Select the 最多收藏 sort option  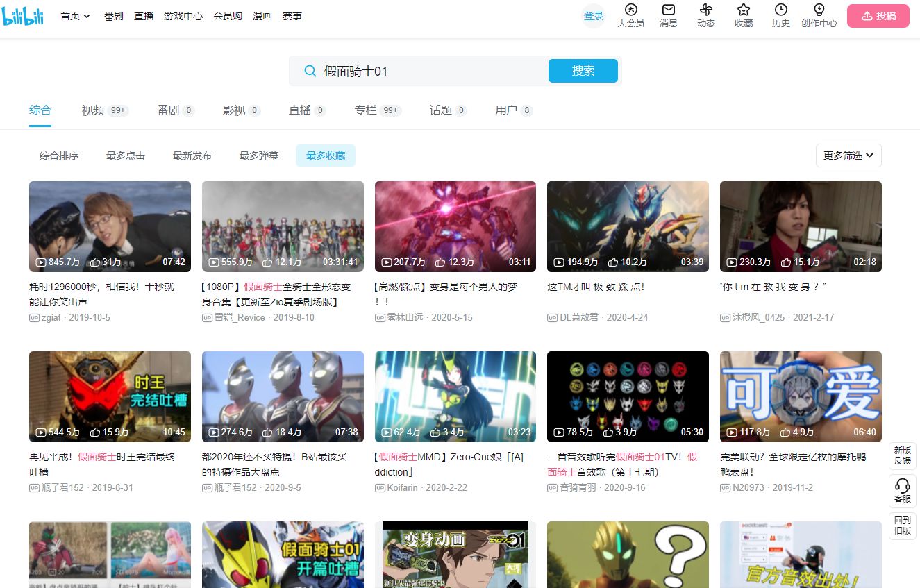click(326, 156)
